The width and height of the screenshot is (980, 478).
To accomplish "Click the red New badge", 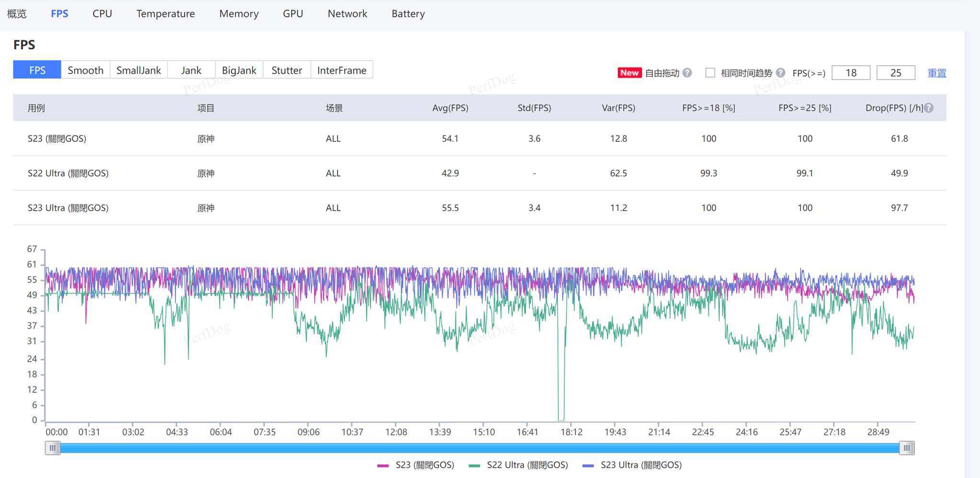I will click(x=629, y=73).
